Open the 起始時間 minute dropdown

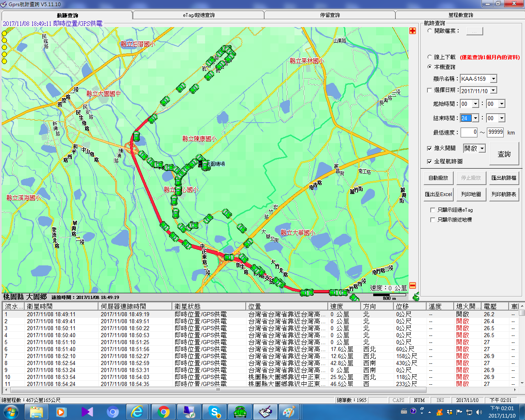point(502,104)
